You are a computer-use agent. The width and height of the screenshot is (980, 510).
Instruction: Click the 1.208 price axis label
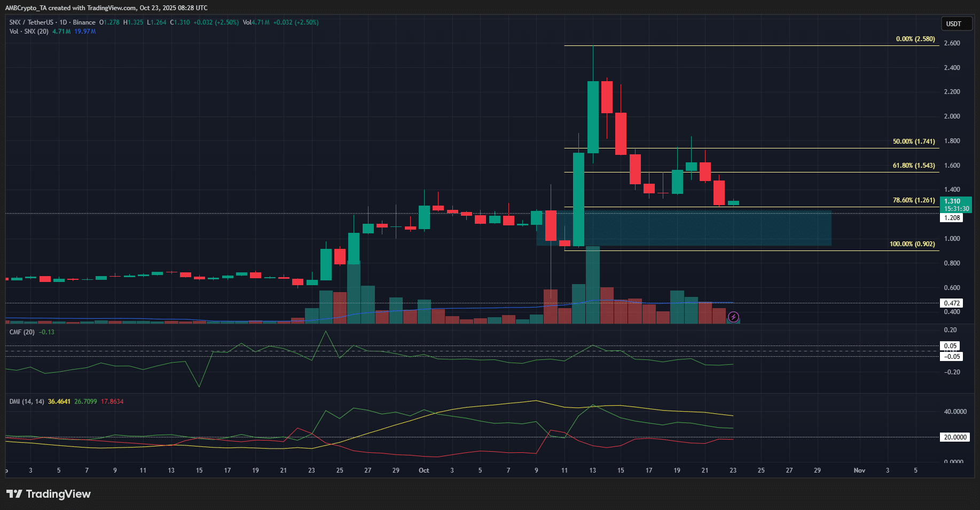click(952, 218)
